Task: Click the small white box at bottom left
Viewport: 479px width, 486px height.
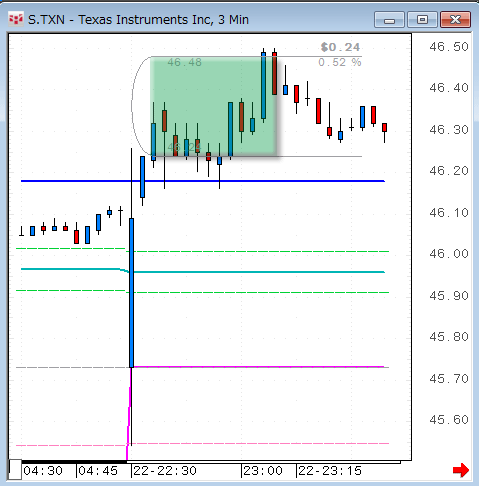Action: [x=15, y=469]
